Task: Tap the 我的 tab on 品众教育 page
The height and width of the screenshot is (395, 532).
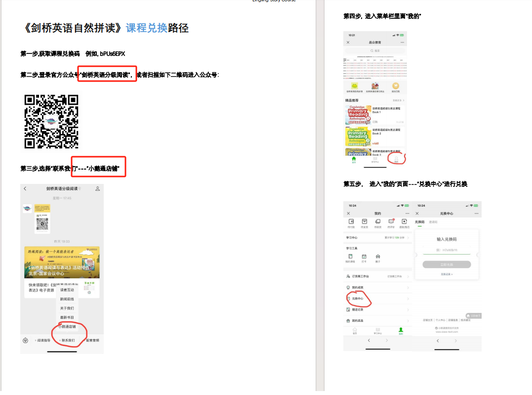Action: (x=396, y=160)
